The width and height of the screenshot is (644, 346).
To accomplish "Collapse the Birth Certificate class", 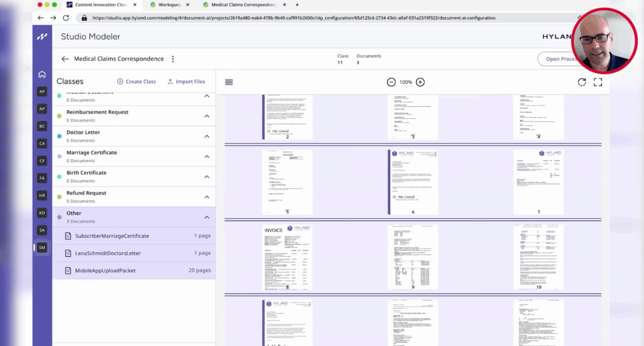I will coord(207,177).
